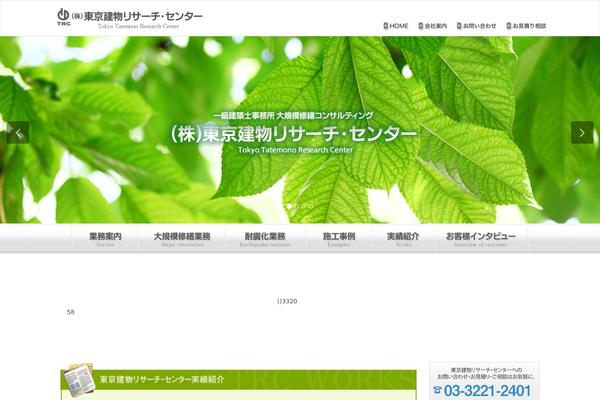
Task: Click the icon before 会社案内 link
Action: 421,26
